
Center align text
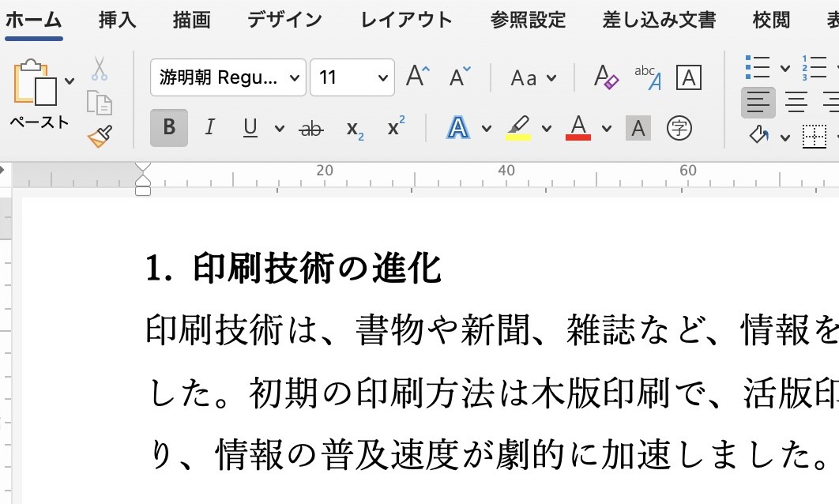796,102
